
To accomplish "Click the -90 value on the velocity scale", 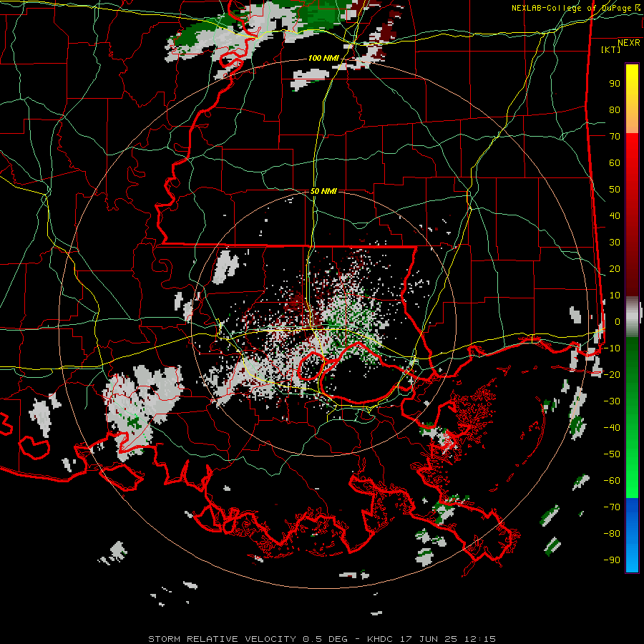I will point(612,560).
